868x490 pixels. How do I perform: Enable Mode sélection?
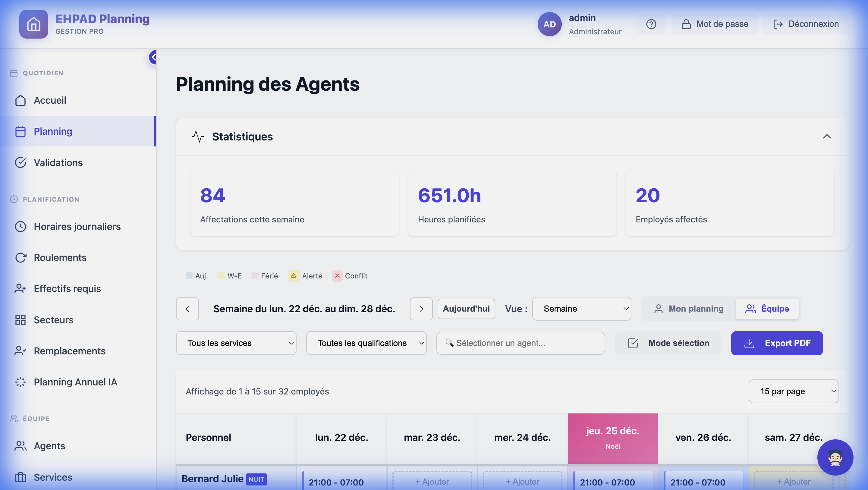tap(668, 343)
